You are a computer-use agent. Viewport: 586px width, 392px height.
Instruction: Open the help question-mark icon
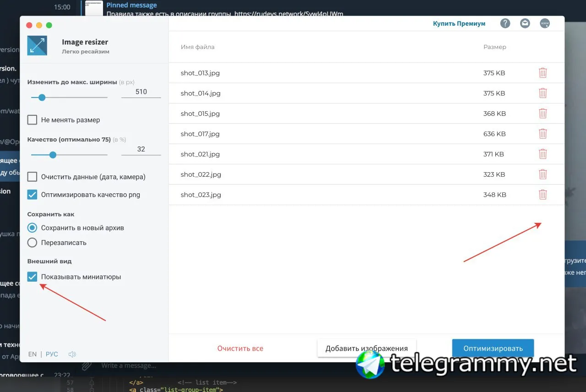click(x=505, y=23)
